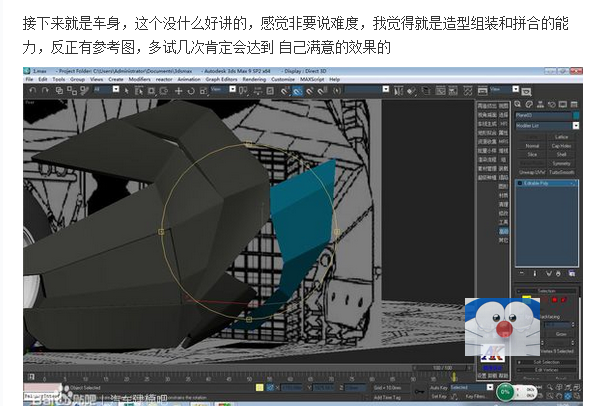Toggle Window/Crossing selection mode

pos(163,91)
